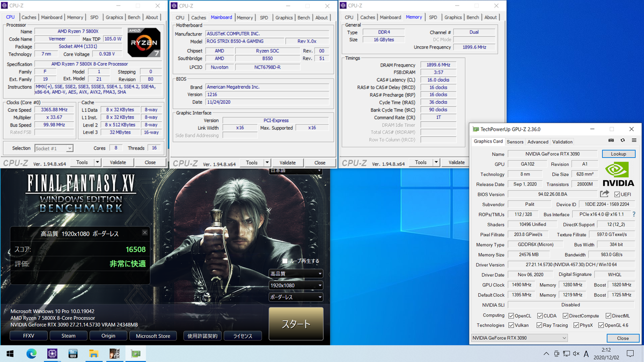
Task: Open the Sensors tab in GPU-Z
Action: (x=515, y=142)
